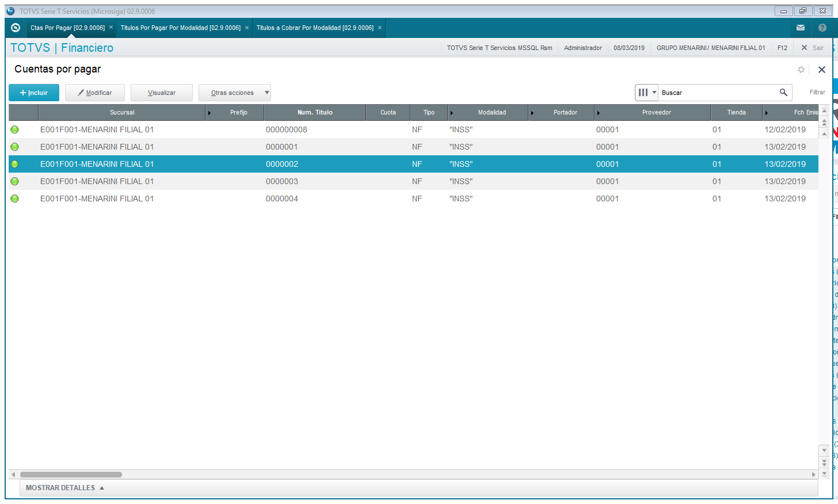Click the Filtrar link

tap(817, 92)
